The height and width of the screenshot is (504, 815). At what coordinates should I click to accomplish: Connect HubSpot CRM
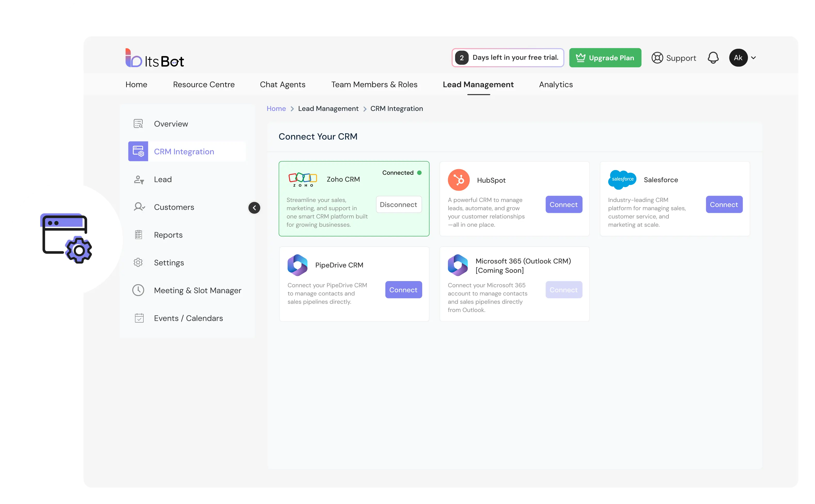(x=564, y=205)
